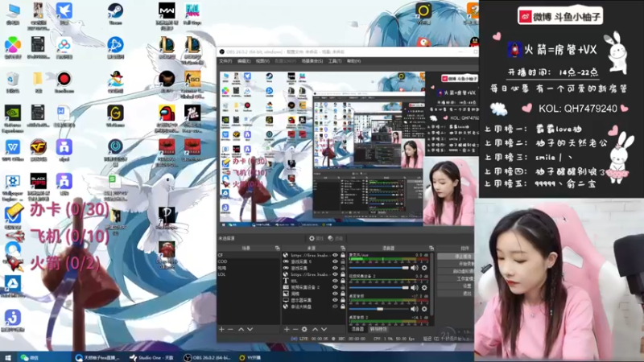The image size is (644, 362).
Task: Open the Windows Start button on the taskbar
Action: [x=8, y=357]
